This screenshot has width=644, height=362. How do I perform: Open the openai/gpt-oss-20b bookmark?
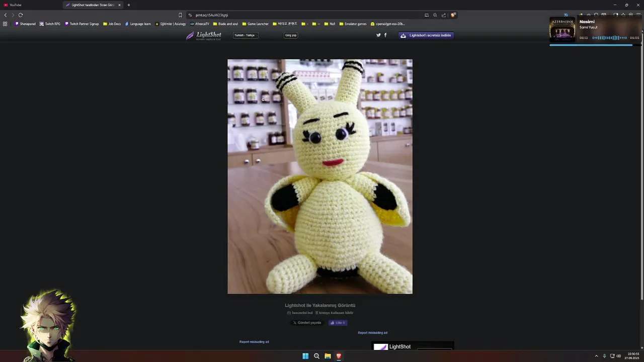coord(388,24)
